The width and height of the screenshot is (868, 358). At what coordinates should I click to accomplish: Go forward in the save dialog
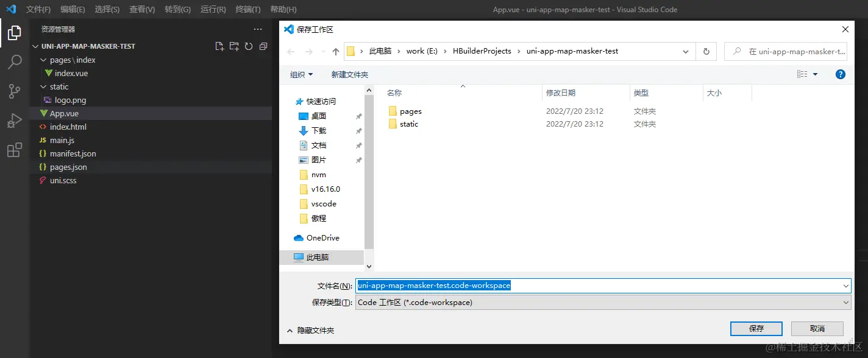[x=309, y=52]
